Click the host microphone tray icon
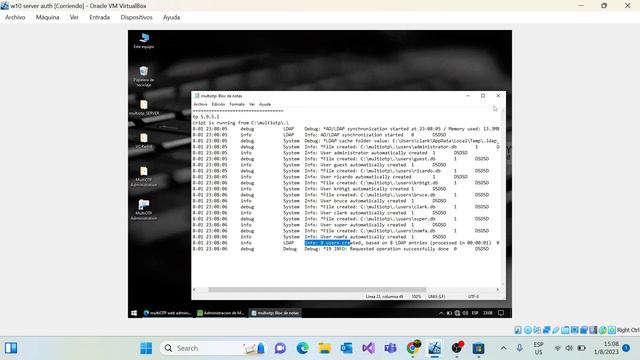The image size is (640, 360). click(x=519, y=348)
